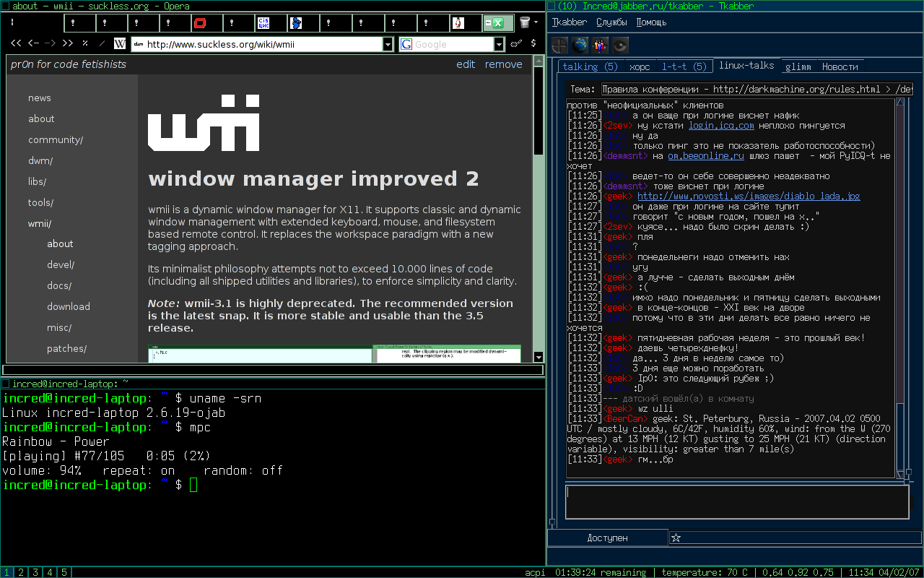The width and height of the screenshot is (924, 578).
Task: Add a user with the Tkabber crosshair icon
Action: pyautogui.click(x=559, y=46)
